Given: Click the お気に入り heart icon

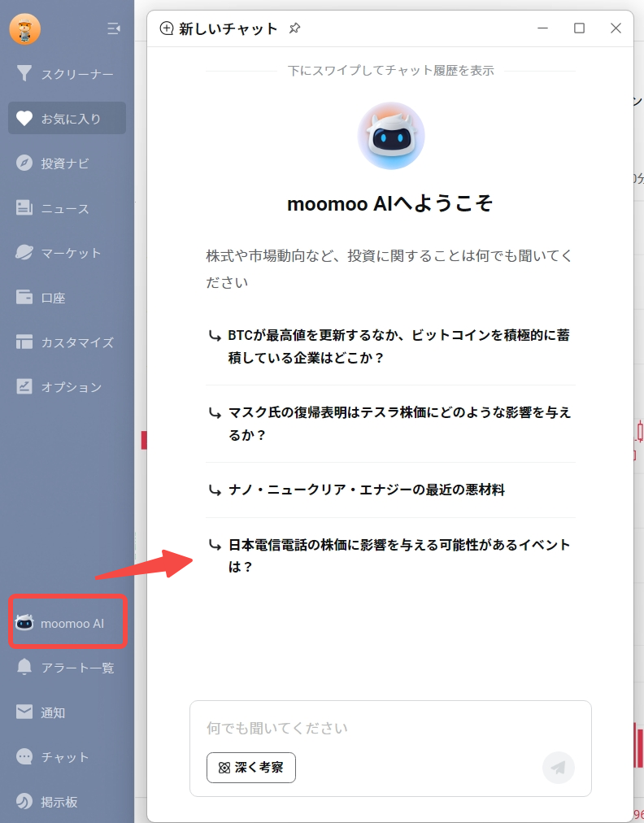Looking at the screenshot, I should (24, 118).
